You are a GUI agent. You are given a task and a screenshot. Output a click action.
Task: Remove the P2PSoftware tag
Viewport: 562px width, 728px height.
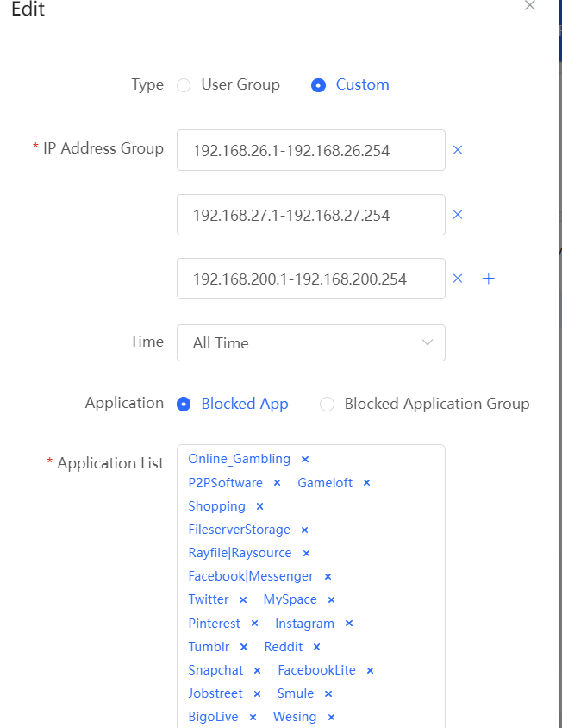[277, 483]
